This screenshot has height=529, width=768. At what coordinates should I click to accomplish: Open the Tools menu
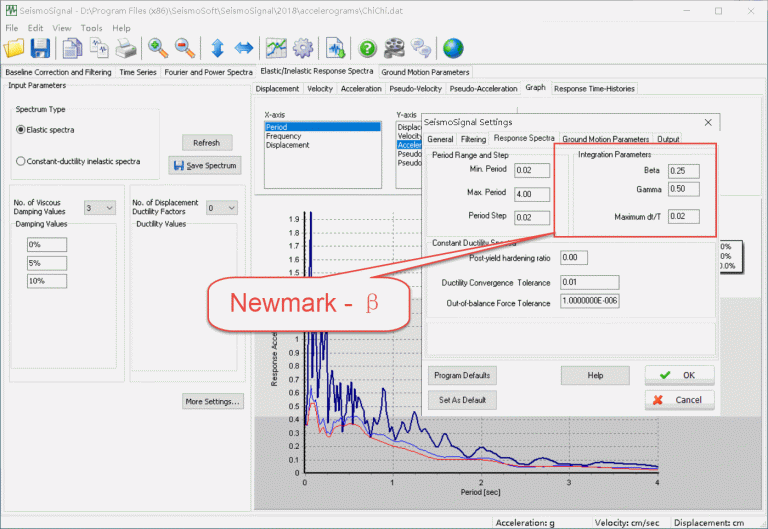[91, 28]
